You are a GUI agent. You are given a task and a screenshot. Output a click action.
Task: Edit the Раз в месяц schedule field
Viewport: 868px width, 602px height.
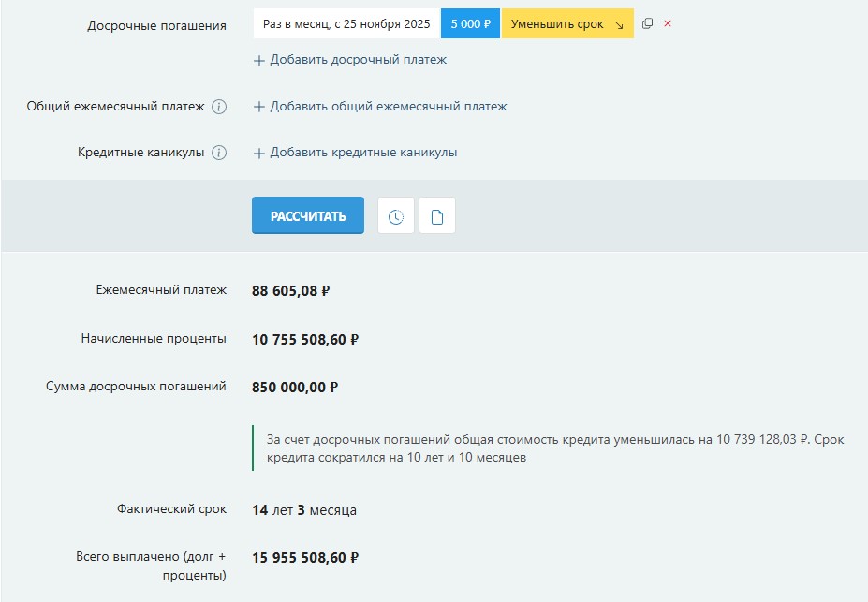(x=346, y=24)
